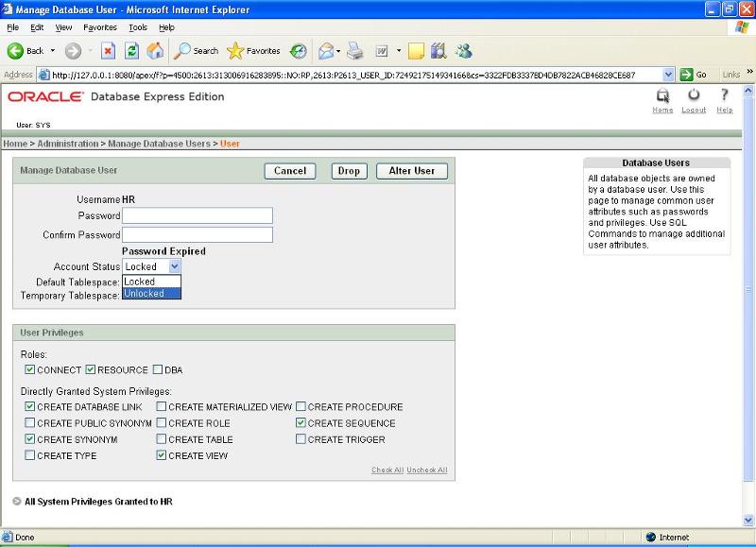756x547 pixels.
Task: Click the Mail envelope toolbar icon
Action: click(326, 51)
